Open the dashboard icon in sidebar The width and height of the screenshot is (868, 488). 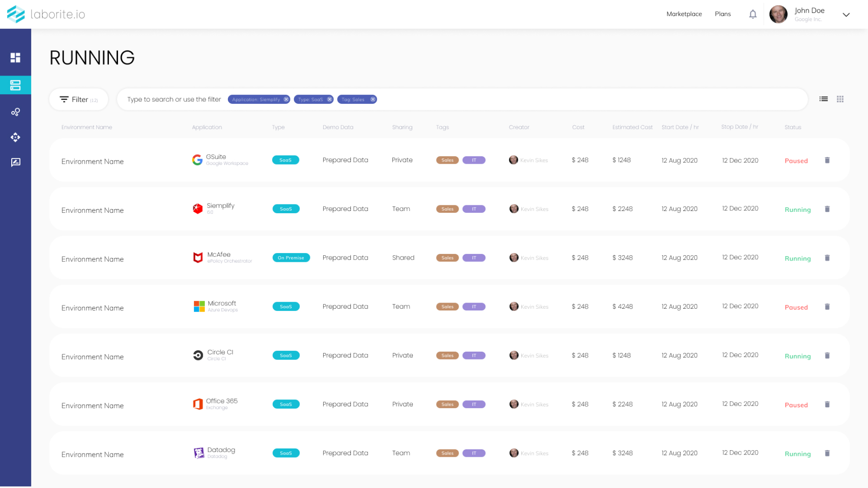click(x=16, y=58)
